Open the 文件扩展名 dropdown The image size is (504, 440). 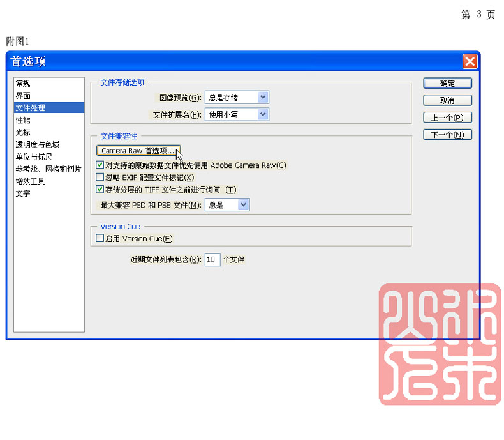click(237, 114)
